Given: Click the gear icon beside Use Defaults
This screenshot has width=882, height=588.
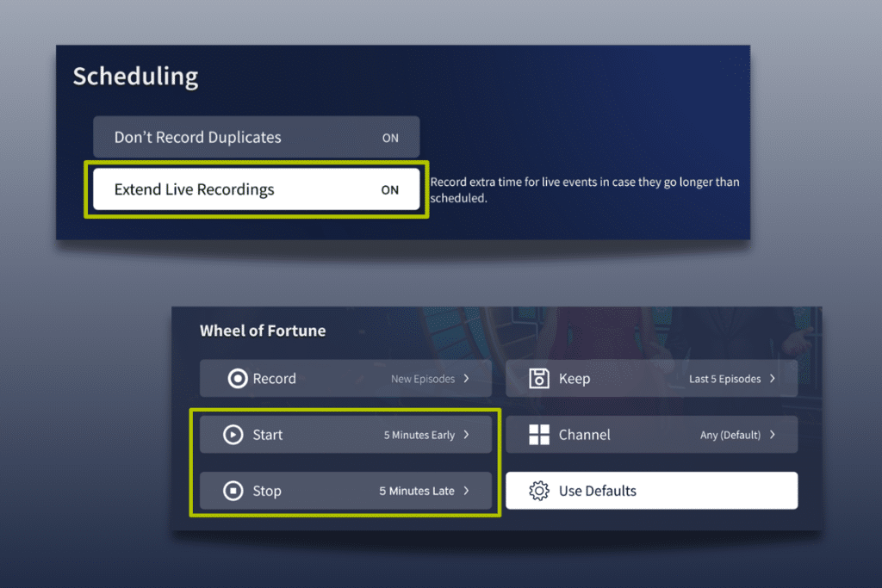Looking at the screenshot, I should pyautogui.click(x=539, y=491).
